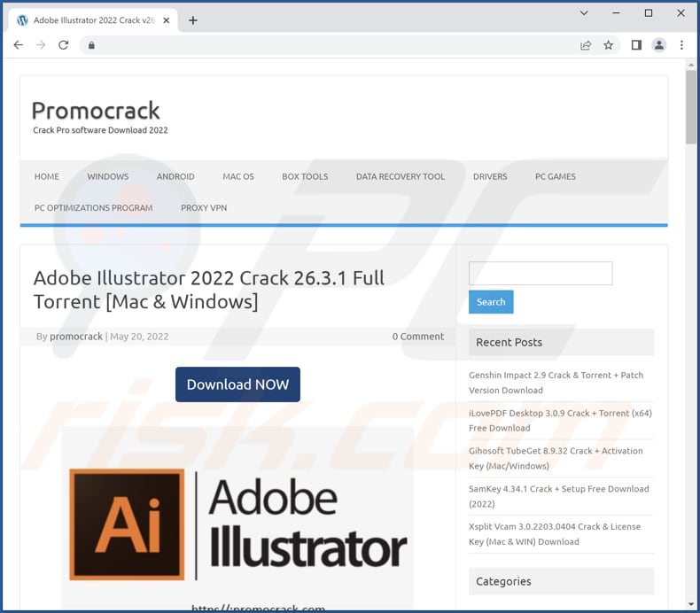Viewport: 700px width, 613px height.
Task: Click the Download NOW button
Action: click(238, 384)
